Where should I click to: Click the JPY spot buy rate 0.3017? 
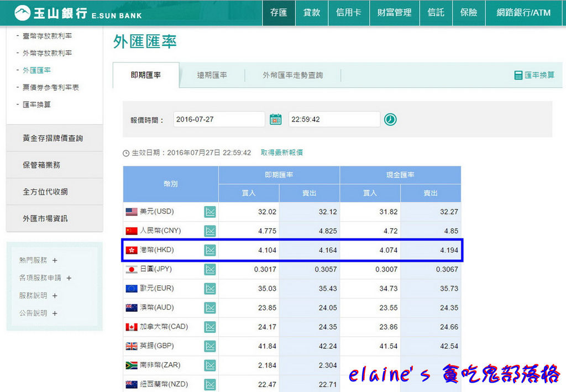tap(265, 269)
